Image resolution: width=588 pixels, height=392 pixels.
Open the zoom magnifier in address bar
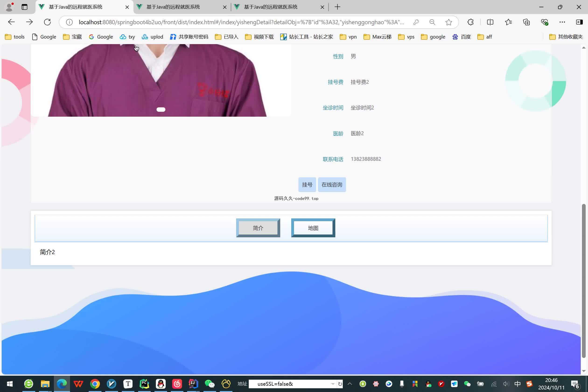[x=432, y=22]
